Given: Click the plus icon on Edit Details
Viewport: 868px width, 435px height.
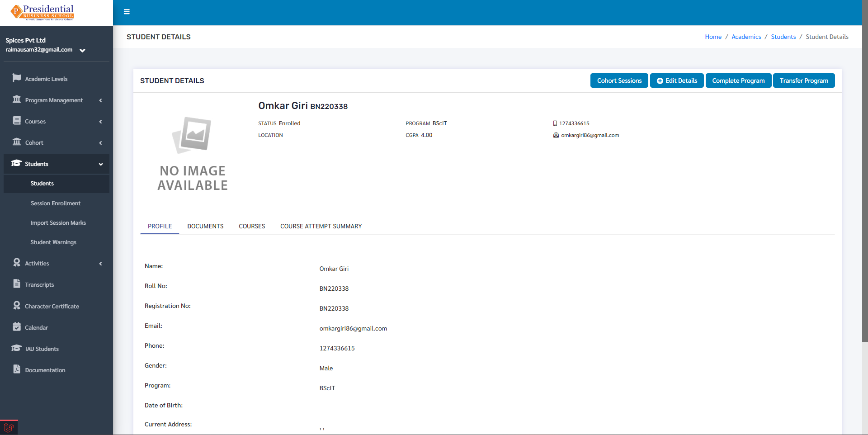Looking at the screenshot, I should (x=660, y=81).
